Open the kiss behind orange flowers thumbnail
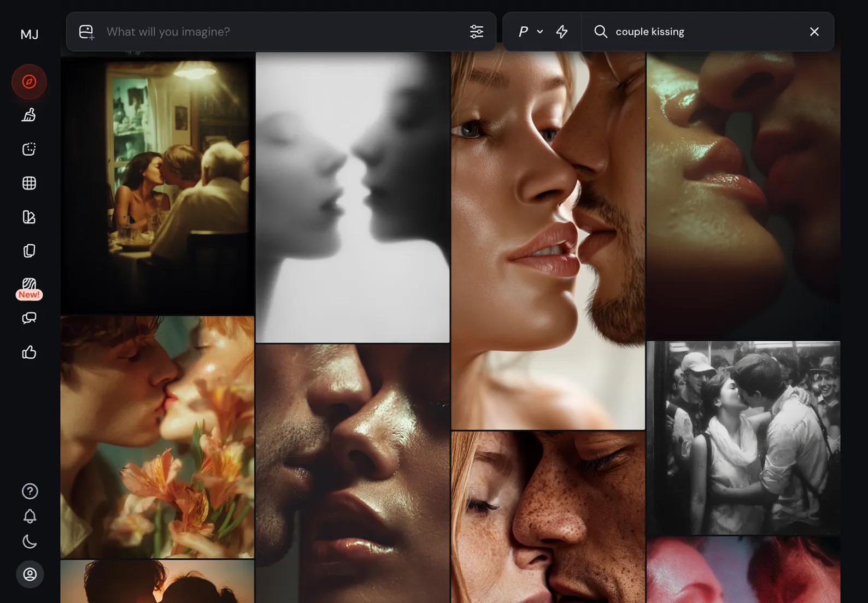 (157, 437)
